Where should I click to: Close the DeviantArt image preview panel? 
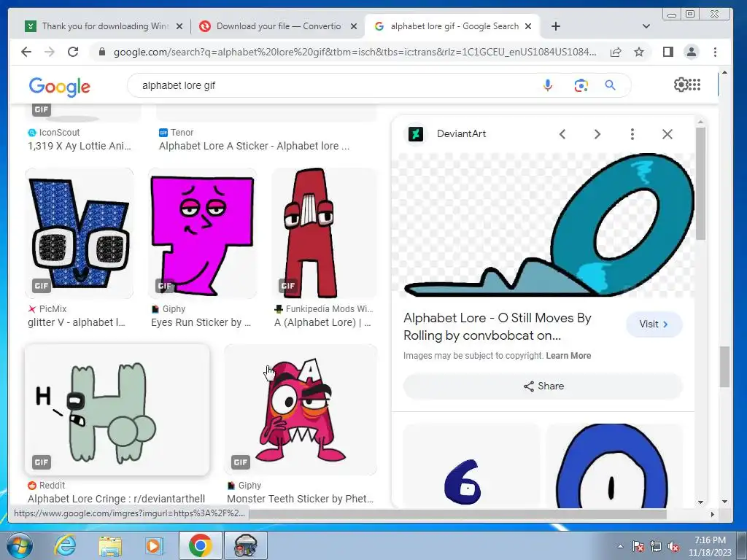click(667, 134)
